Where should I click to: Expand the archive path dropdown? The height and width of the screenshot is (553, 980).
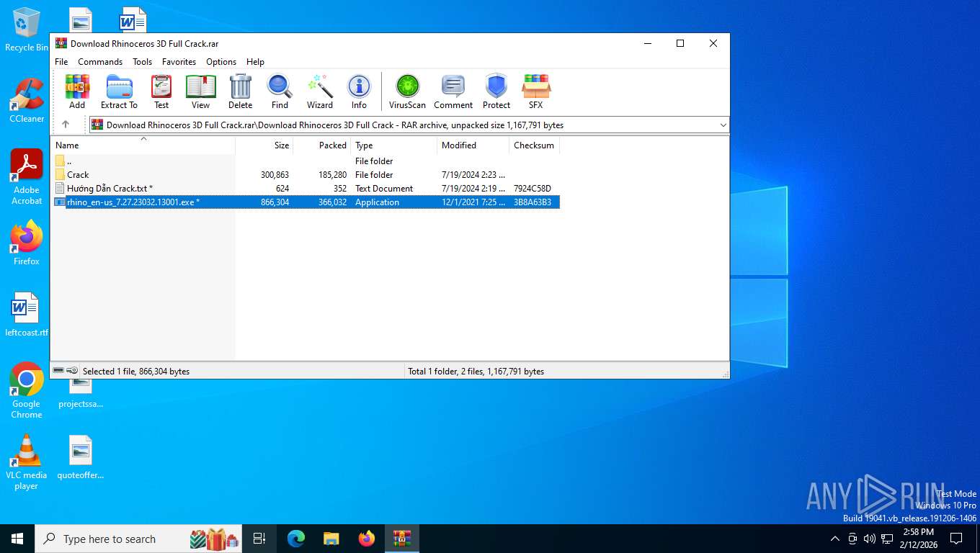(x=723, y=125)
